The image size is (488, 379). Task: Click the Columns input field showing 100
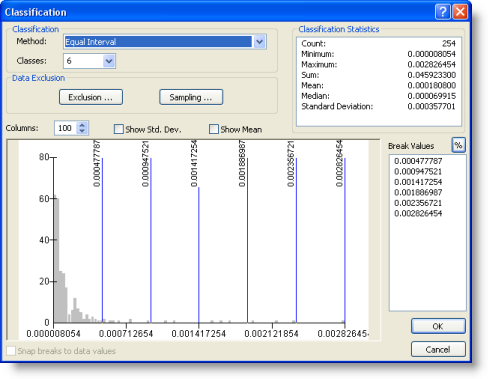(x=66, y=128)
